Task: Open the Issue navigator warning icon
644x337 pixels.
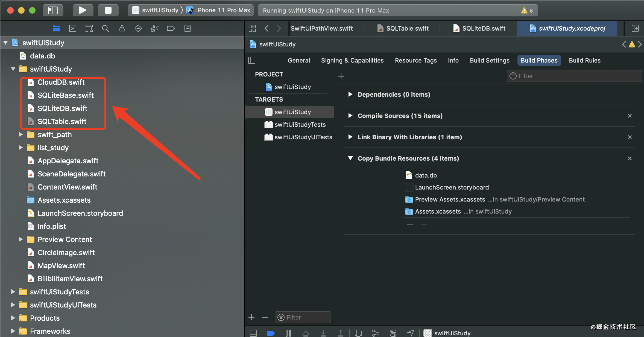Action: click(122, 28)
